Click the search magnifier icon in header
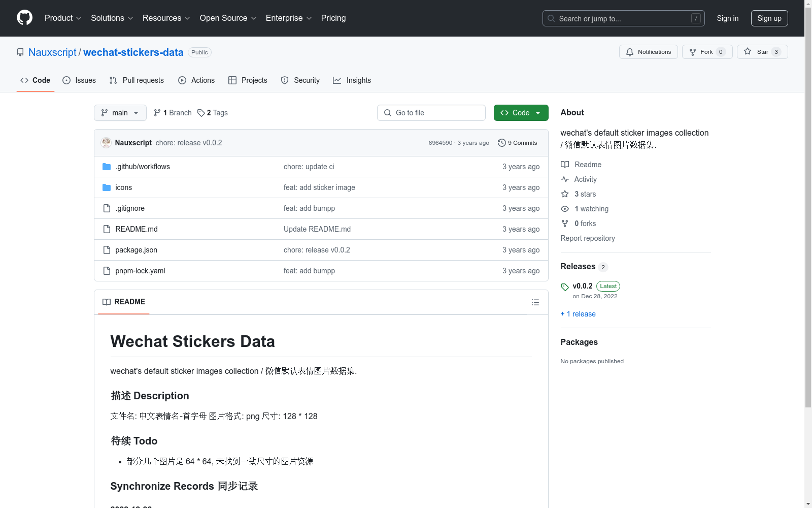This screenshot has width=812, height=508. pos(551,18)
